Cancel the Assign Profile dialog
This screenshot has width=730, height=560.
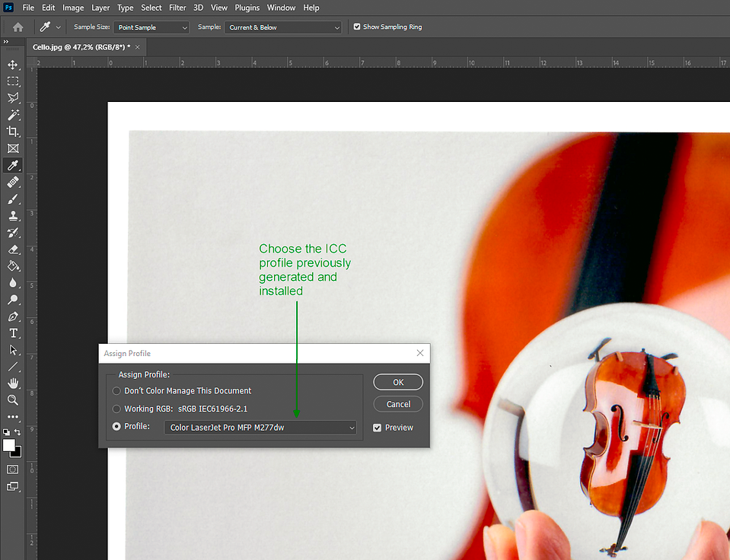[x=398, y=404]
